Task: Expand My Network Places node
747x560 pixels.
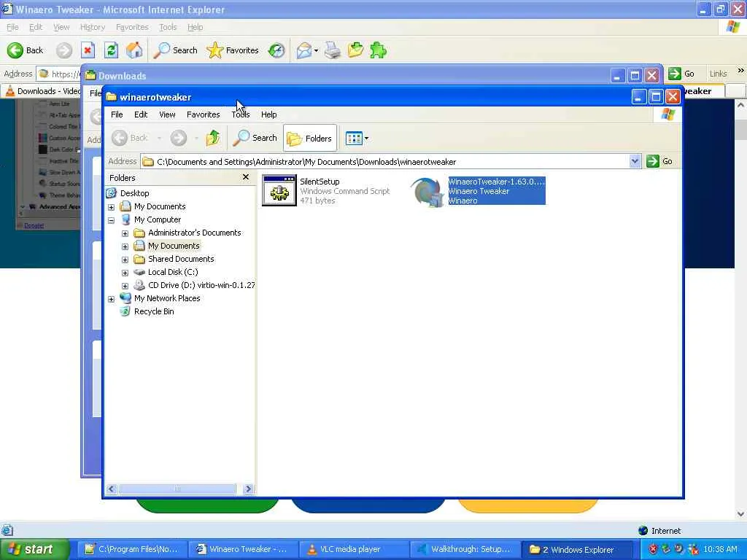Action: pyautogui.click(x=111, y=299)
